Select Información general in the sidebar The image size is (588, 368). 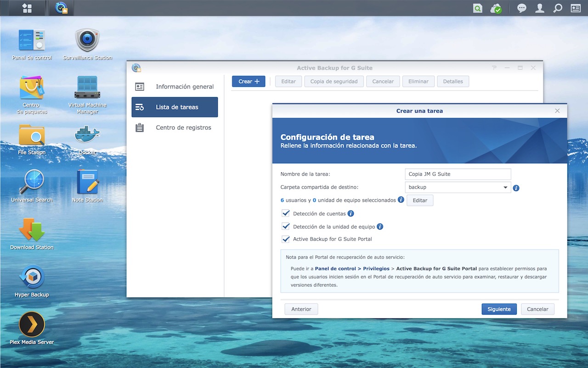[175, 86]
